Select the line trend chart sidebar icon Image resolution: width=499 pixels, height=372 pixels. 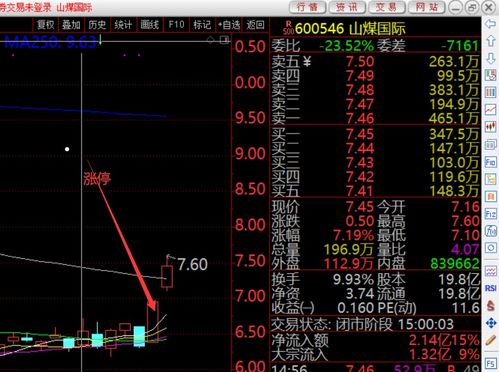point(490,109)
